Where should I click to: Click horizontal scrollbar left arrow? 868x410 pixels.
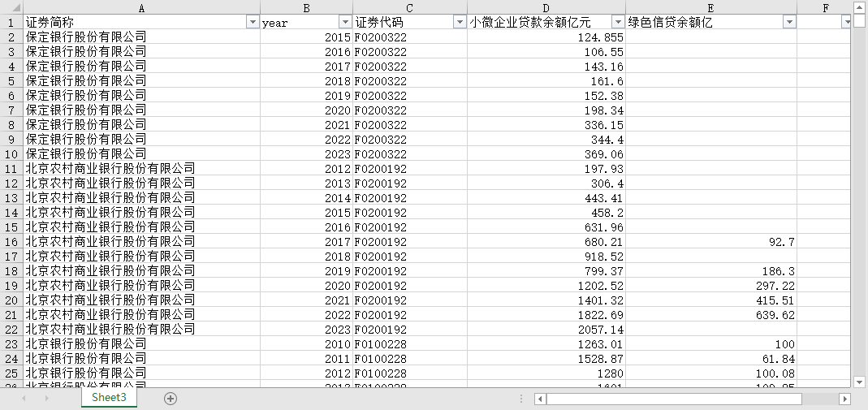point(540,399)
